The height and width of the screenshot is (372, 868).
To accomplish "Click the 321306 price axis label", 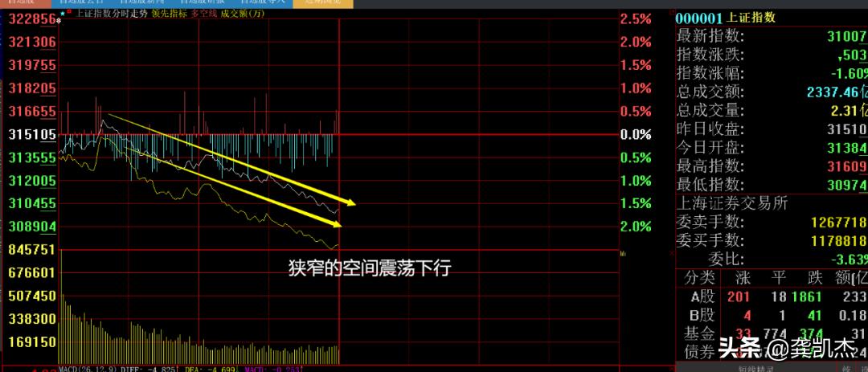I will click(x=32, y=42).
